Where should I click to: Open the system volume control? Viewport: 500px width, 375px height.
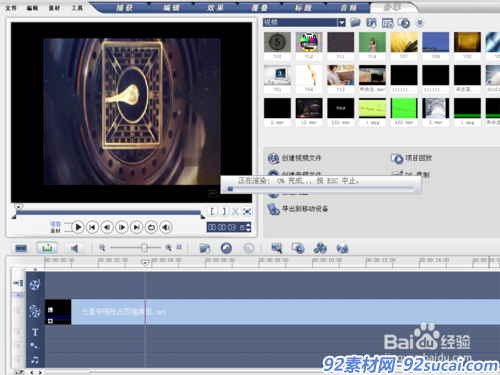click(166, 227)
